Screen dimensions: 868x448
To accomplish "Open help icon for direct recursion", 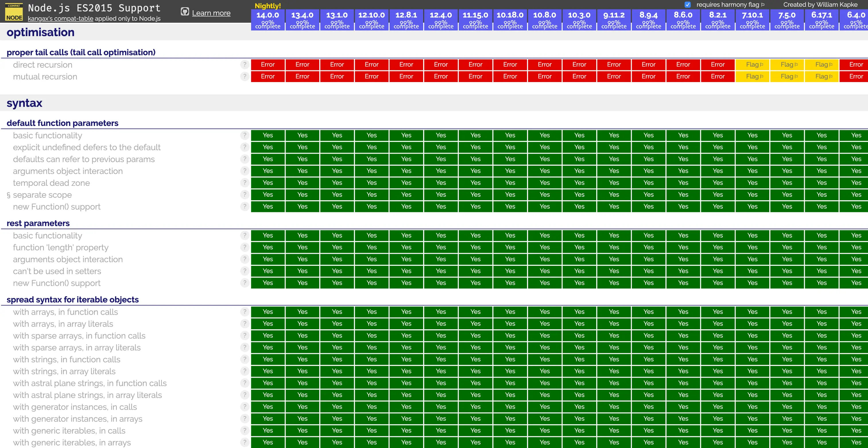I will [245, 64].
